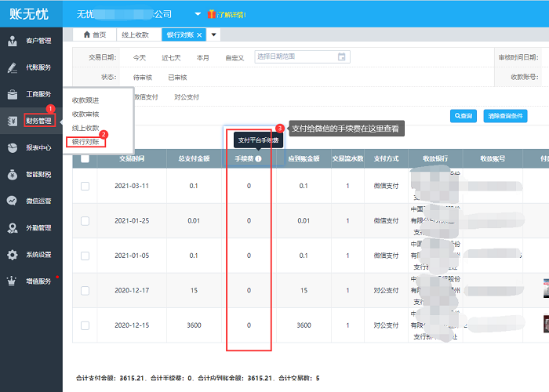Viewport: 549px width, 392px height.
Task: Open the tab list dropdown arrow
Action: tap(214, 35)
